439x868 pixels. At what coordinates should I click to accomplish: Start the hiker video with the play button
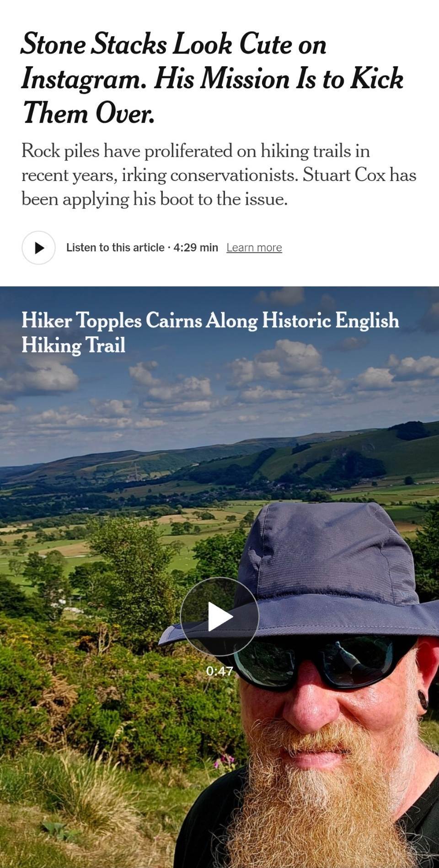coord(219,617)
